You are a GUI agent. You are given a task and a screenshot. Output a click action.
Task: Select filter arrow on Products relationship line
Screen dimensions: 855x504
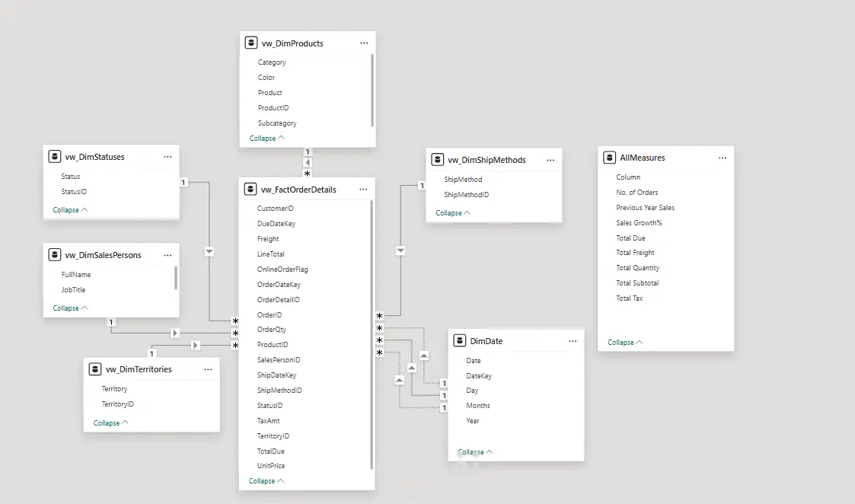click(308, 163)
